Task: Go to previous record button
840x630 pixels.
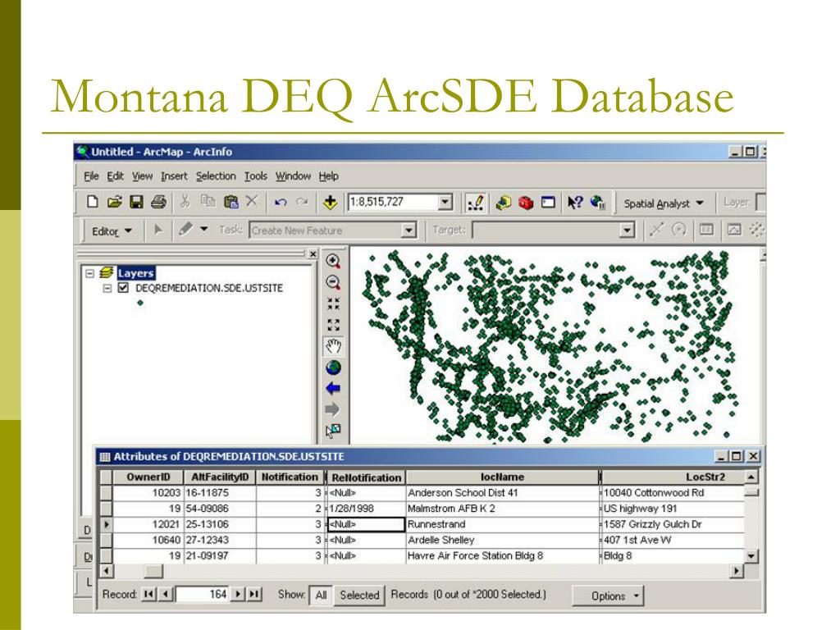Action: pos(166,594)
